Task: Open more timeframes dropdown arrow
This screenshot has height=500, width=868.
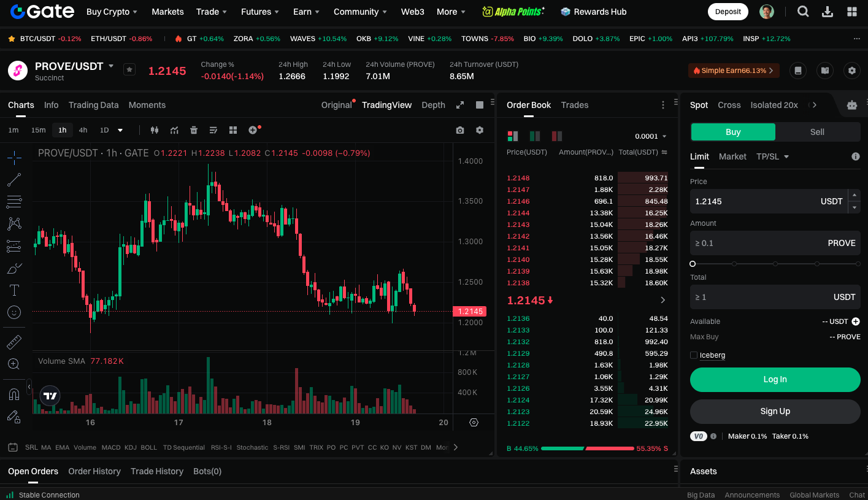Action: [120, 130]
